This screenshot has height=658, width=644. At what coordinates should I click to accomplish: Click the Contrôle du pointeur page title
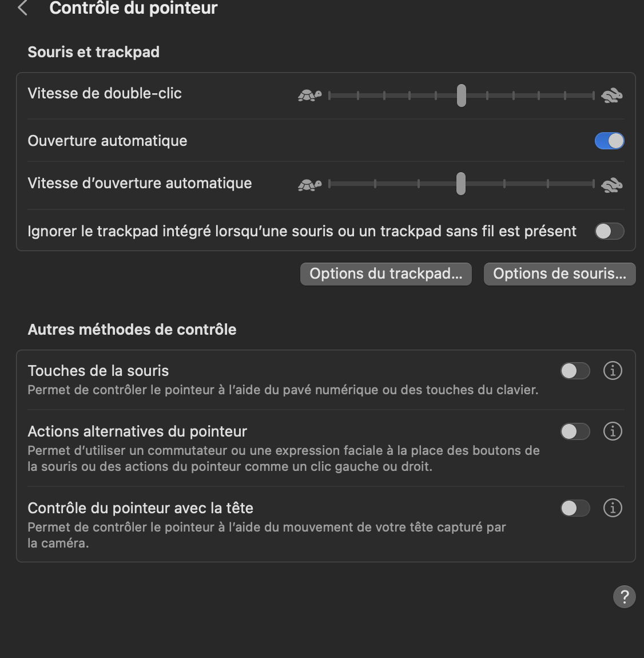[x=133, y=8]
